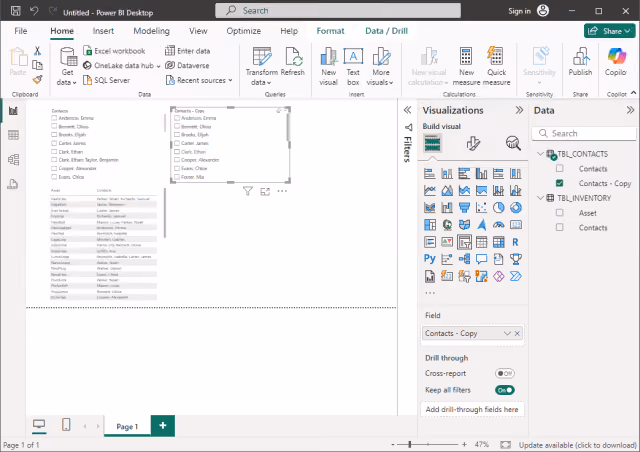Viewport: 640px width, 452px height.
Task: Select the clustered column chart visual
Action: click(x=481, y=174)
